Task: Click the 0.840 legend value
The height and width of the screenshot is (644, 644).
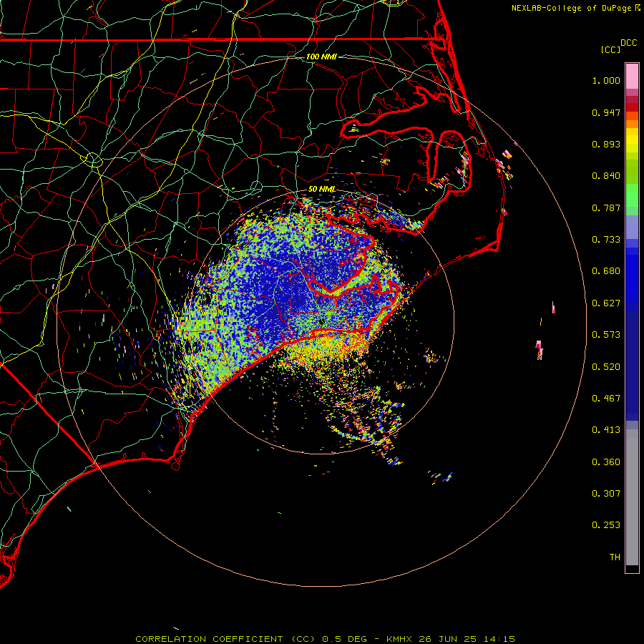Action: click(606, 176)
